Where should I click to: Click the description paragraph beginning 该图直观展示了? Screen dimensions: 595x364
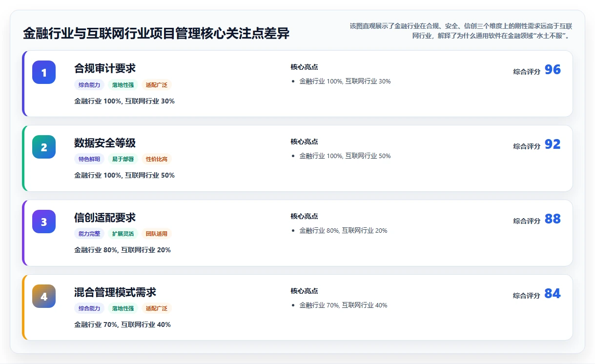[461, 31]
